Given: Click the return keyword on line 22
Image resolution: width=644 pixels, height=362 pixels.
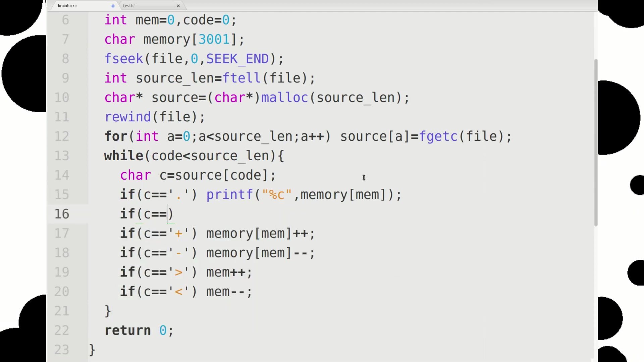Looking at the screenshot, I should (x=128, y=330).
